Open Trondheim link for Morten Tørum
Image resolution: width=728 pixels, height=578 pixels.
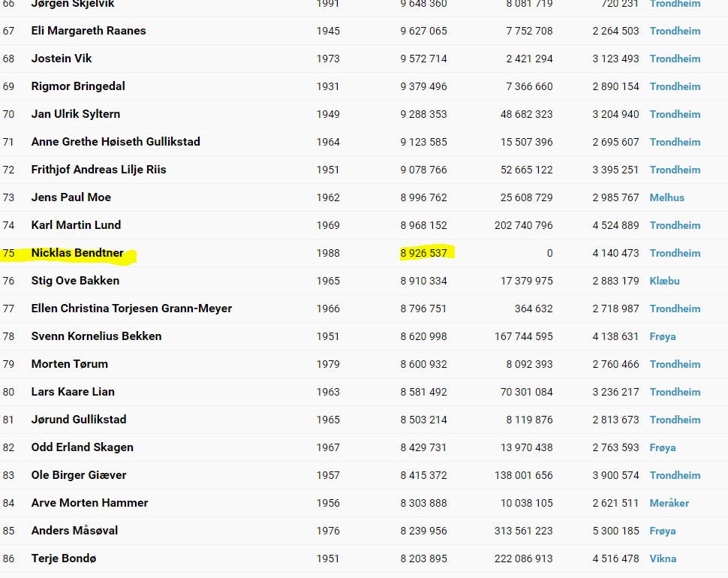(675, 364)
